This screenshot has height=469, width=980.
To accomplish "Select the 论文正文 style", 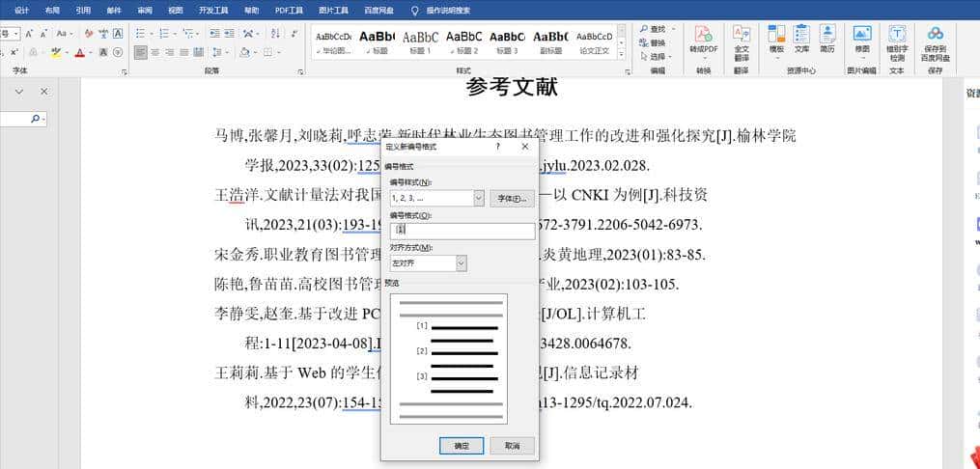I will click(x=595, y=41).
